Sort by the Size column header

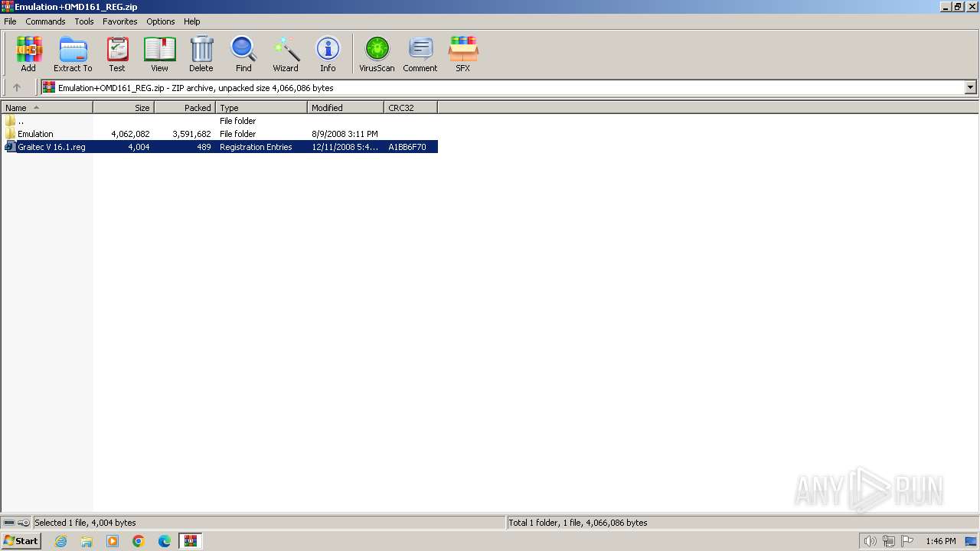click(124, 108)
